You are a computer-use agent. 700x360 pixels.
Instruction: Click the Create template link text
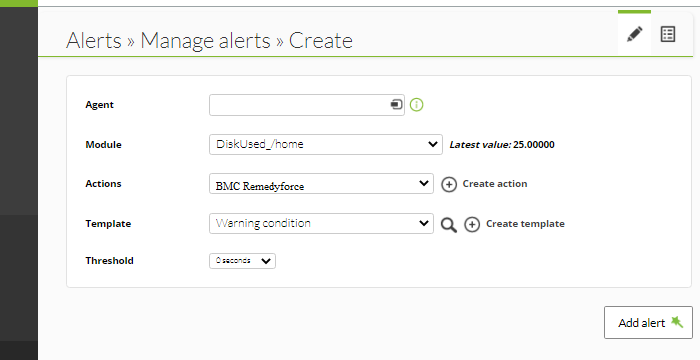[x=525, y=224]
